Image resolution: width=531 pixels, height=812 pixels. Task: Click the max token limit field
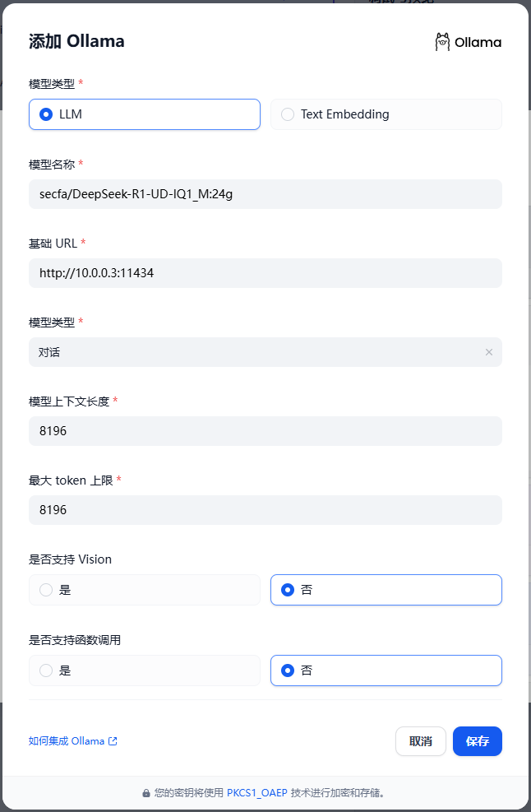[x=265, y=510]
